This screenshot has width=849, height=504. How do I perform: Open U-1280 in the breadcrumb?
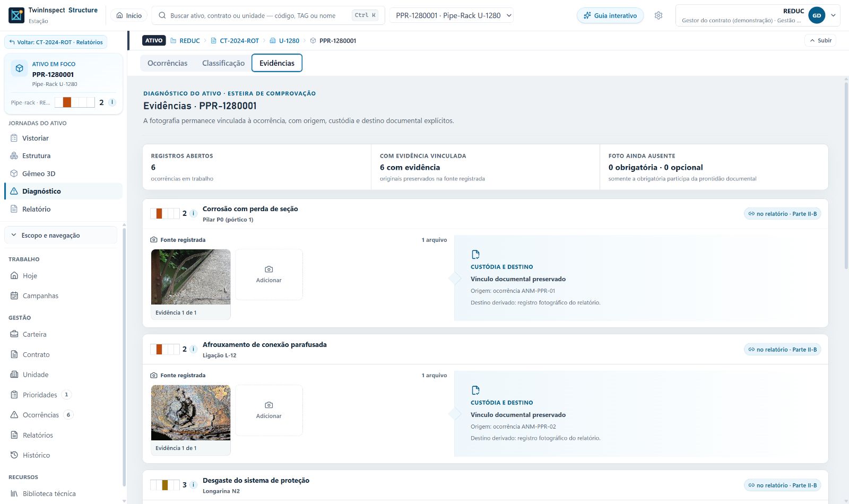click(284, 41)
